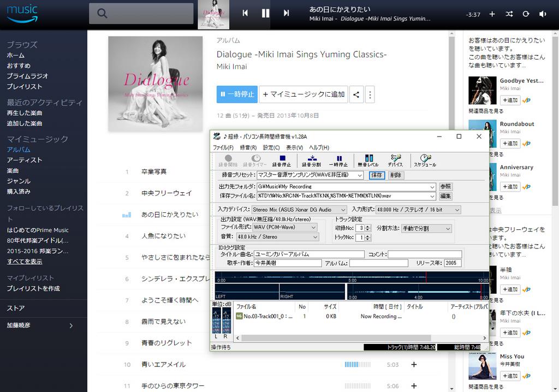Viewport: 559px width, 392px height.
Task: Click the リリース年 input field
Action: (x=453, y=263)
